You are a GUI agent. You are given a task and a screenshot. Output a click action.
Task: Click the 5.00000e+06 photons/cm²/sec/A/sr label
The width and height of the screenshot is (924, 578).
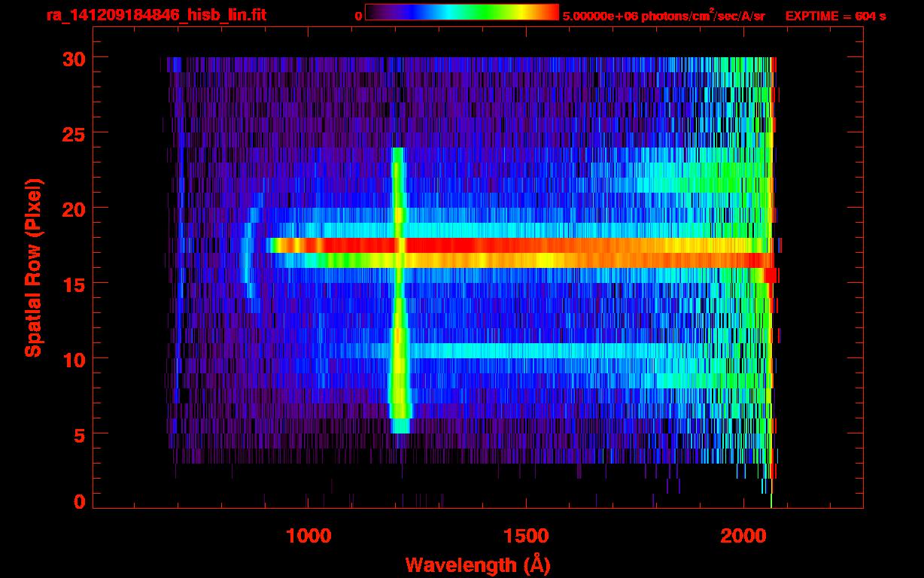click(x=664, y=15)
